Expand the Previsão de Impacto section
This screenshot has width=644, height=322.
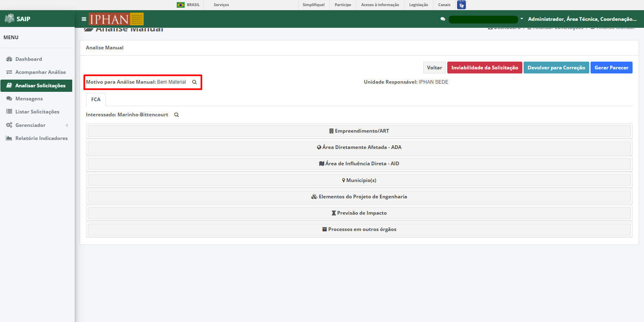click(x=359, y=213)
